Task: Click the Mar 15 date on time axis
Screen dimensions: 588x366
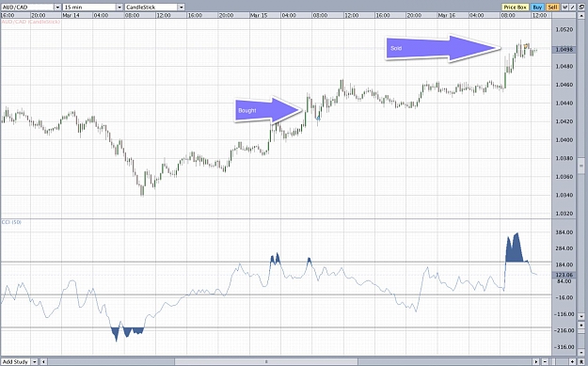Action: 259,15
